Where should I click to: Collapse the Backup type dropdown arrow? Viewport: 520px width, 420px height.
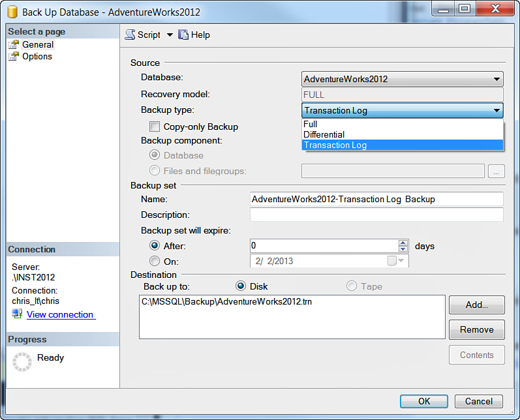pos(497,111)
